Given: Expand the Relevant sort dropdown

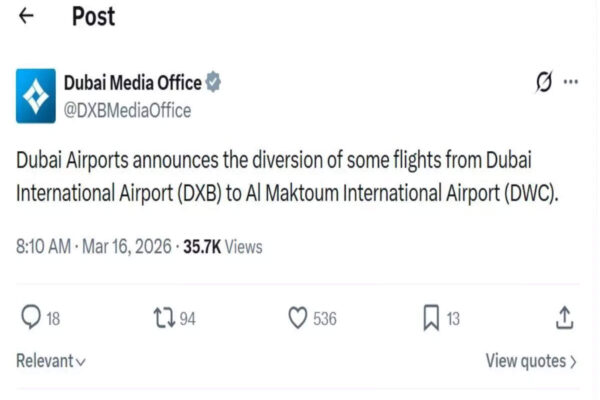Looking at the screenshot, I should (x=51, y=361).
